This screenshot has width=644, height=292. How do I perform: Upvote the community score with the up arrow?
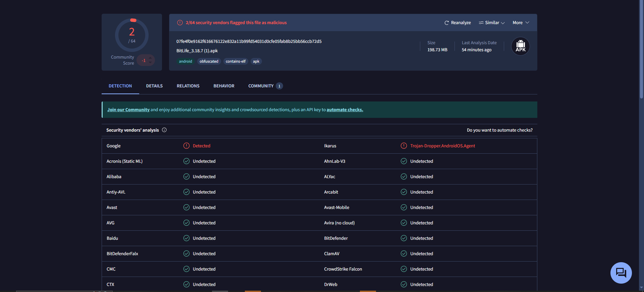(x=150, y=58)
